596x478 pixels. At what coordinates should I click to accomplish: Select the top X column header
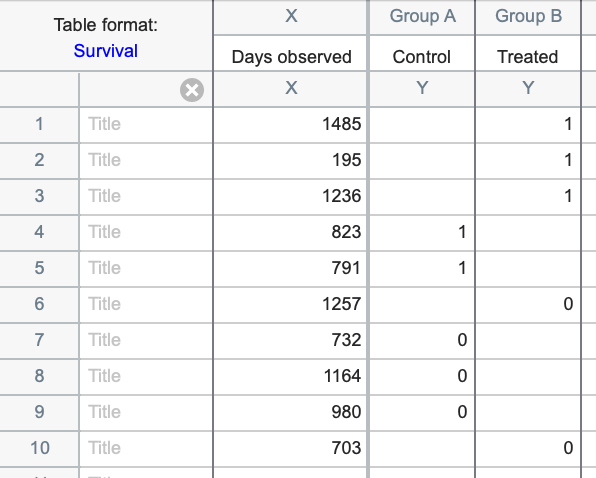click(291, 16)
